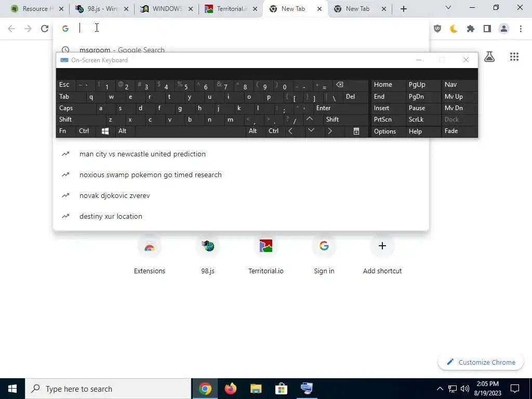Open the Sign in shortcut tile
This screenshot has height=399, width=532.
click(x=324, y=255)
